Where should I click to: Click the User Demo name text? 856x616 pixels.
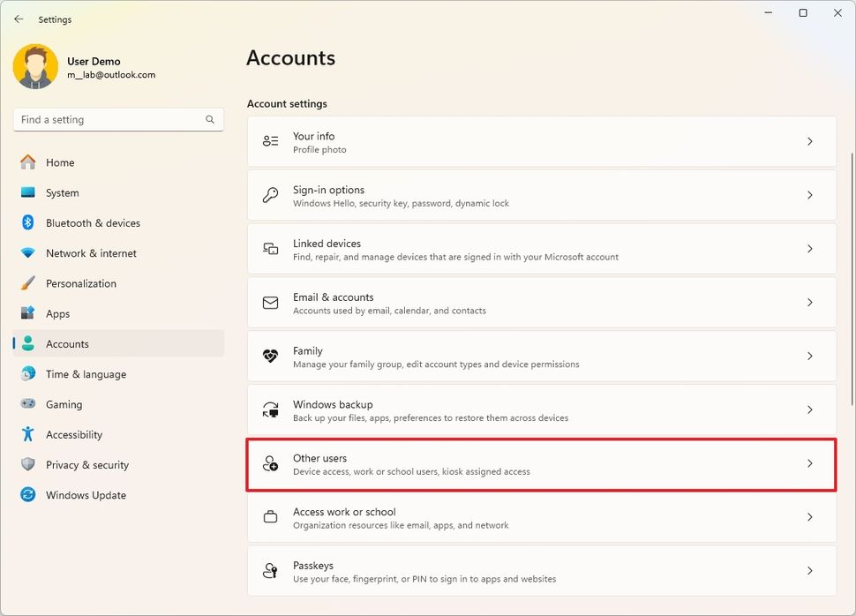pyautogui.click(x=94, y=61)
